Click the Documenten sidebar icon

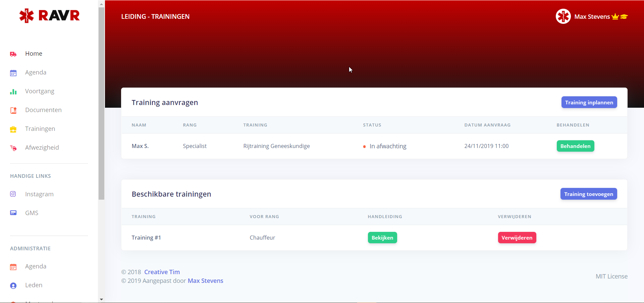(13, 110)
